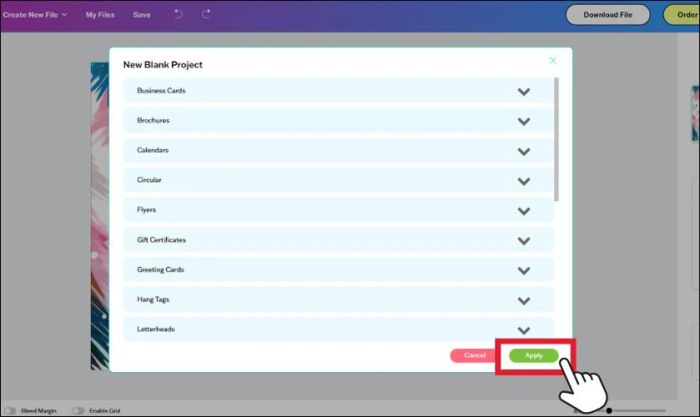The height and width of the screenshot is (417, 700).
Task: Click the undo arrow icon
Action: click(178, 14)
